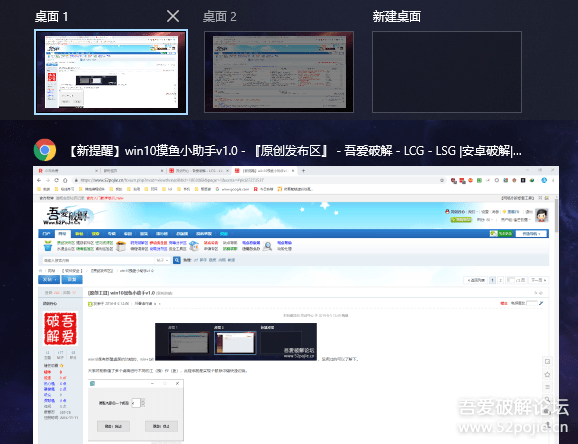Select the second Chrome tab
Screen dimensions: 578x444
[133, 171]
